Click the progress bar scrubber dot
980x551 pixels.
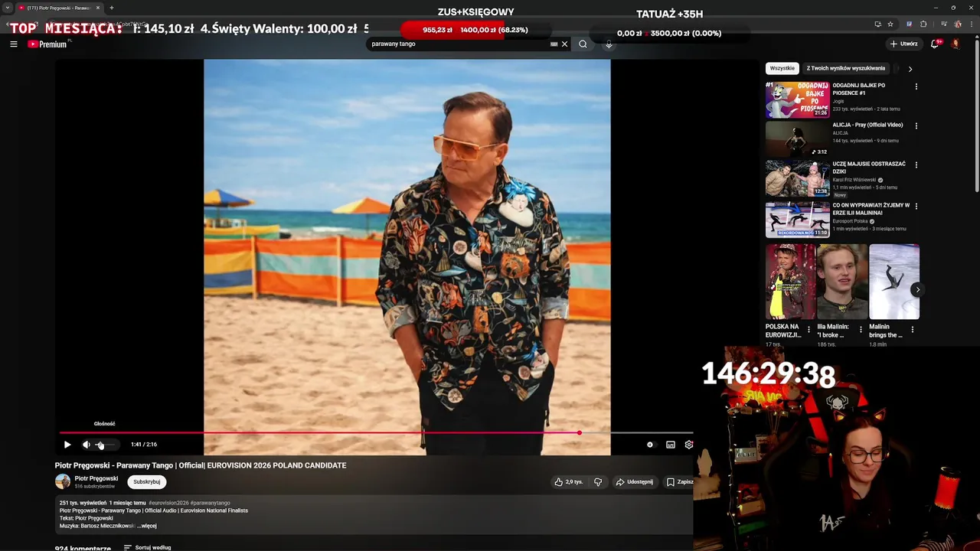pyautogui.click(x=580, y=433)
